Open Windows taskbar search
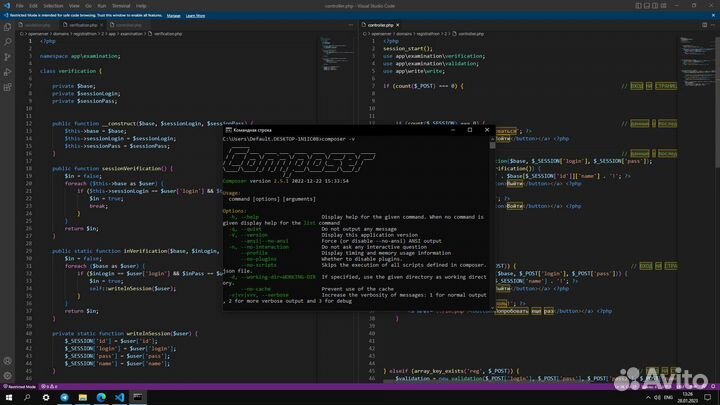720x405 pixels. [27, 397]
